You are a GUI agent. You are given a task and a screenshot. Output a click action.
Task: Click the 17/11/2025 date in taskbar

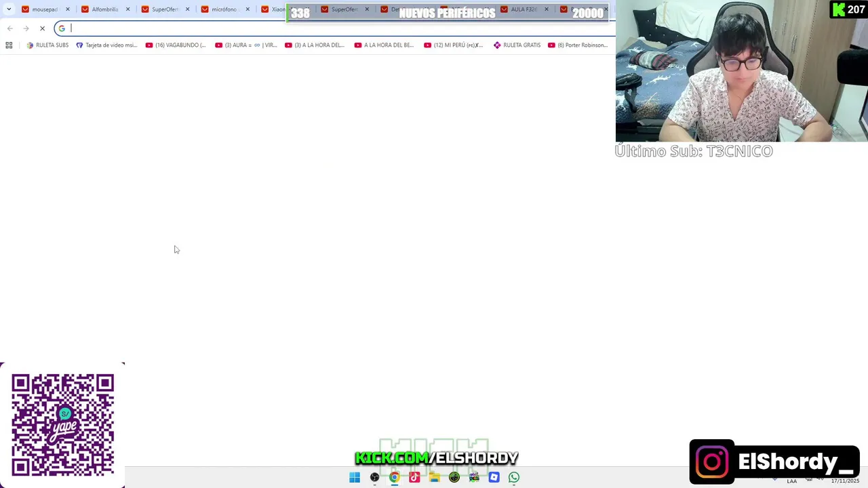[x=845, y=481]
